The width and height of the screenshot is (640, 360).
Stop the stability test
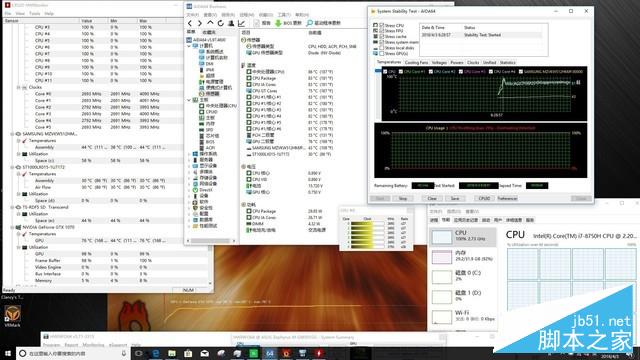pos(403,198)
